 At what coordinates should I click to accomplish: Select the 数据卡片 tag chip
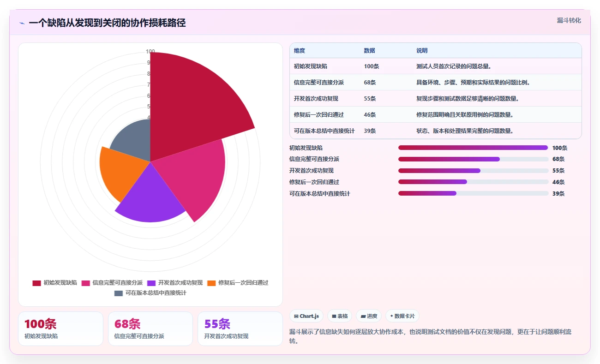402,316
